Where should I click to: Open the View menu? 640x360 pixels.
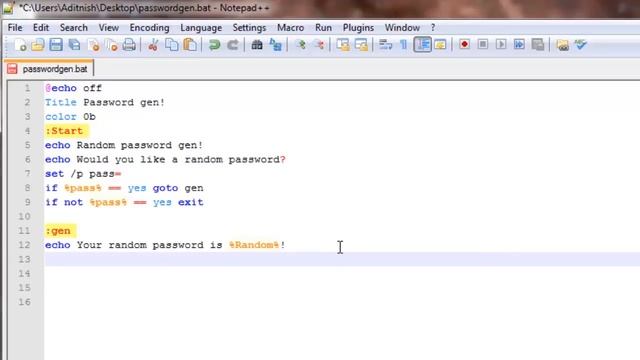(109, 28)
